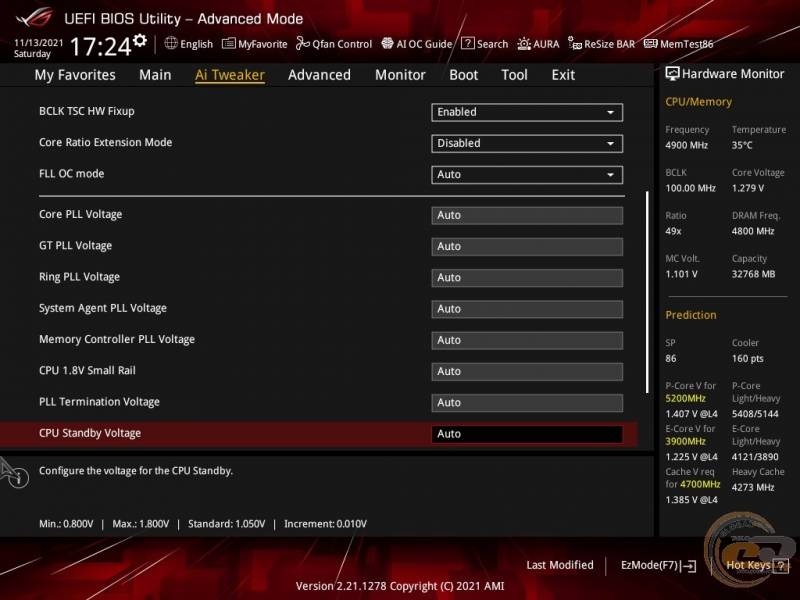Click the 4900 MHz frequency value
The height and width of the screenshot is (600, 800).
click(686, 145)
